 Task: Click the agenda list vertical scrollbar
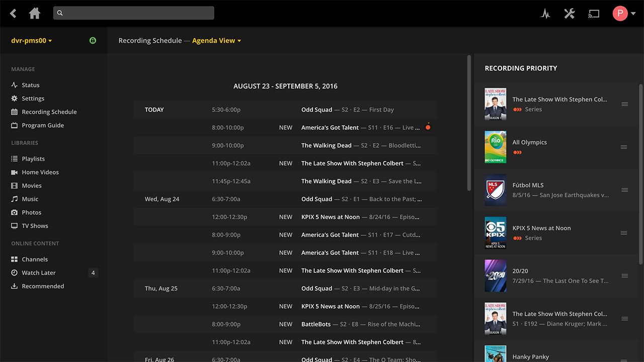[x=469, y=123]
